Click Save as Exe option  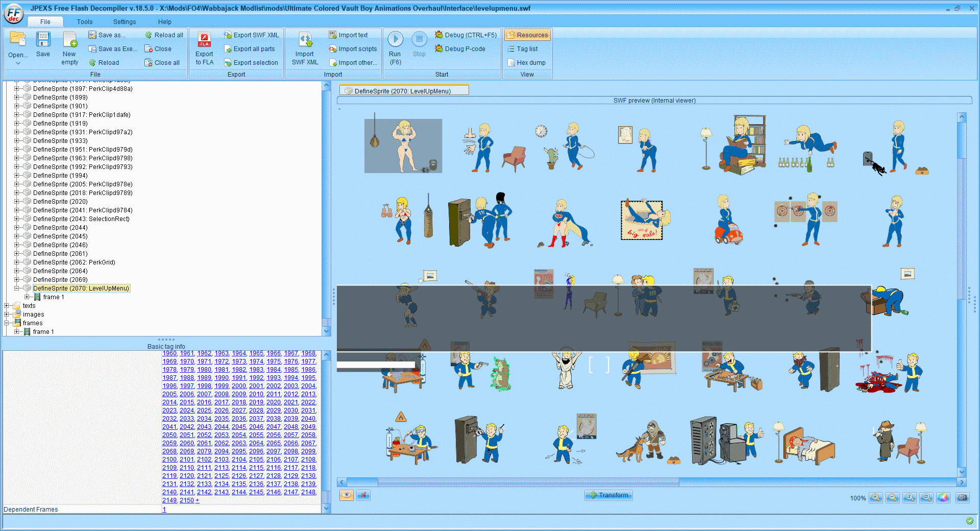[x=113, y=49]
